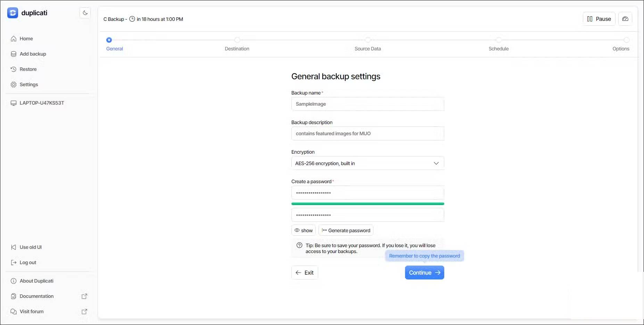Toggle dark mode with the moon icon
Image resolution: width=644 pixels, height=325 pixels.
click(85, 13)
